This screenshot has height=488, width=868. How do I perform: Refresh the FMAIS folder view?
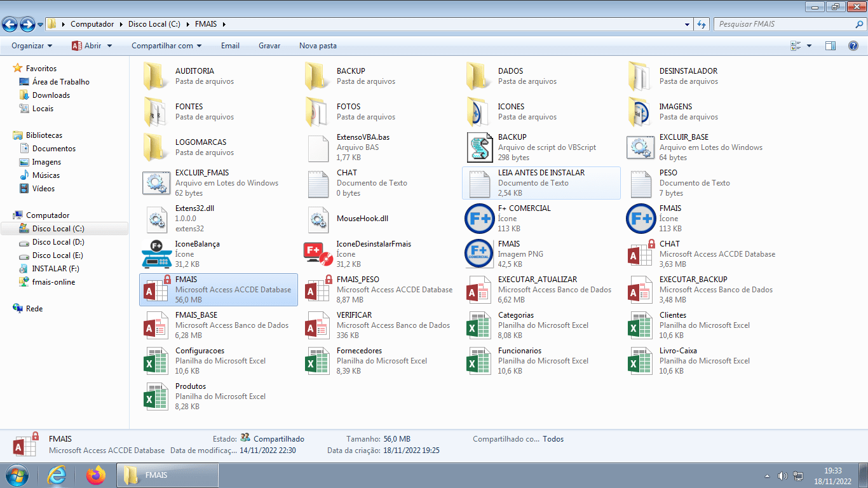pyautogui.click(x=702, y=24)
